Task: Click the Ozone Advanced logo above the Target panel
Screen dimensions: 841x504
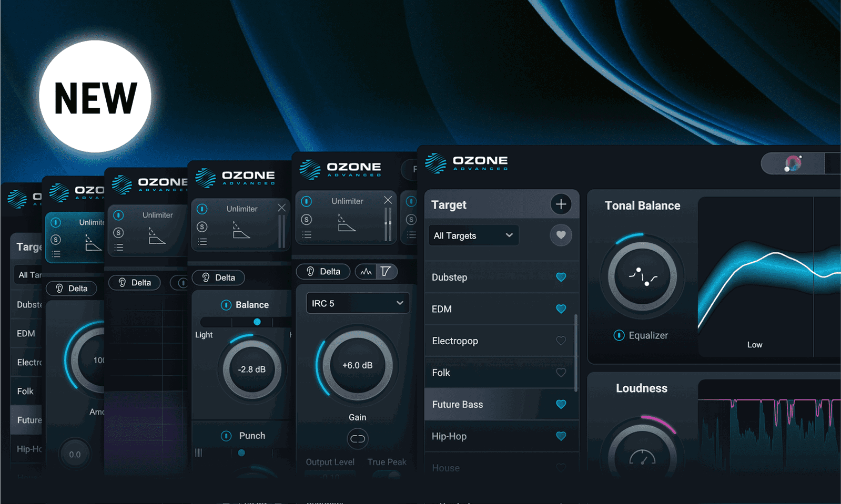Action: coord(467,163)
